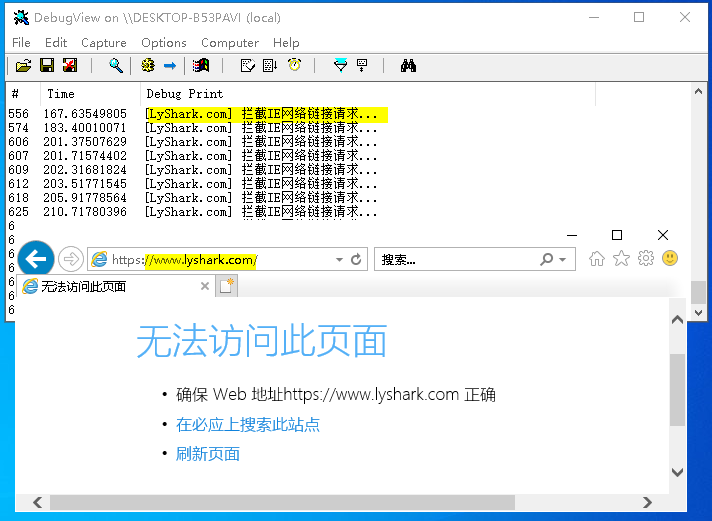This screenshot has height=521, width=712.
Task: Open the Filter/Highlight funnel icon
Action: pyautogui.click(x=340, y=65)
